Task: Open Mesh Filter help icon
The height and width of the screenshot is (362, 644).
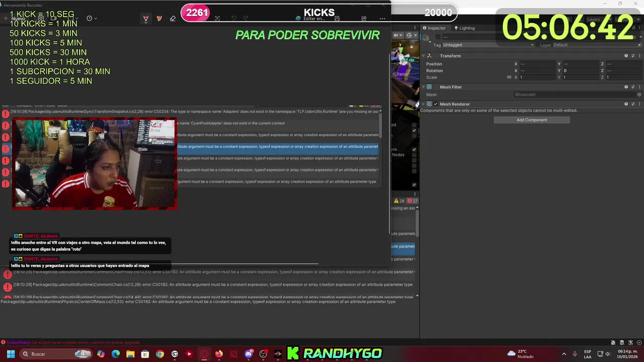Action: [626, 87]
